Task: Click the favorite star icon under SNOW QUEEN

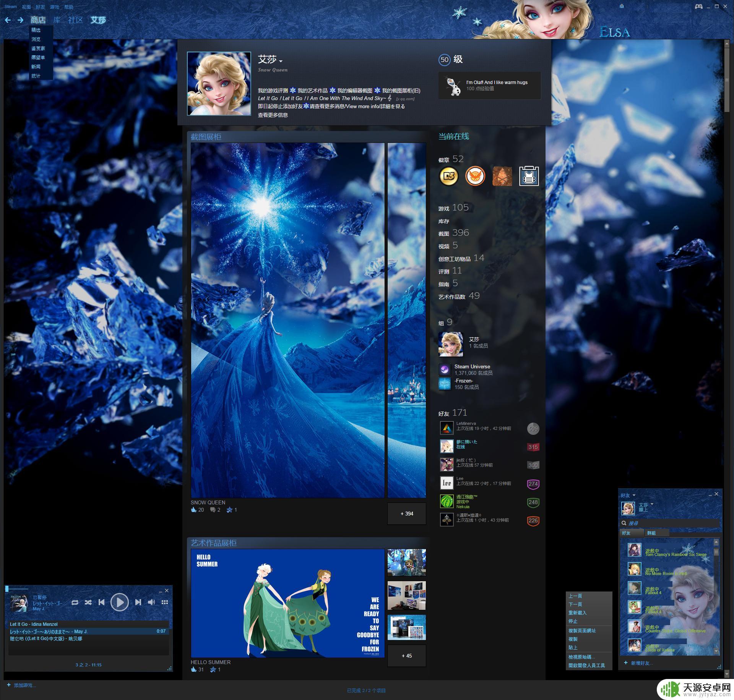Action: [229, 510]
